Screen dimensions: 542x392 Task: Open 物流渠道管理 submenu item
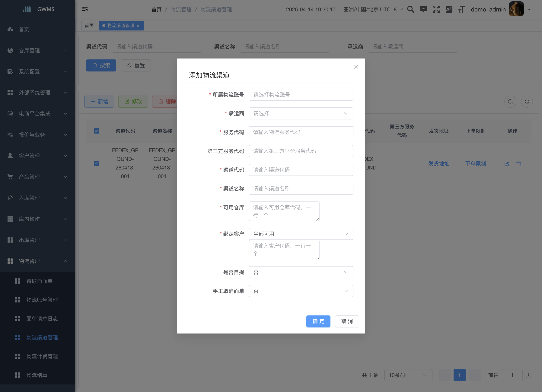[x=37, y=337]
